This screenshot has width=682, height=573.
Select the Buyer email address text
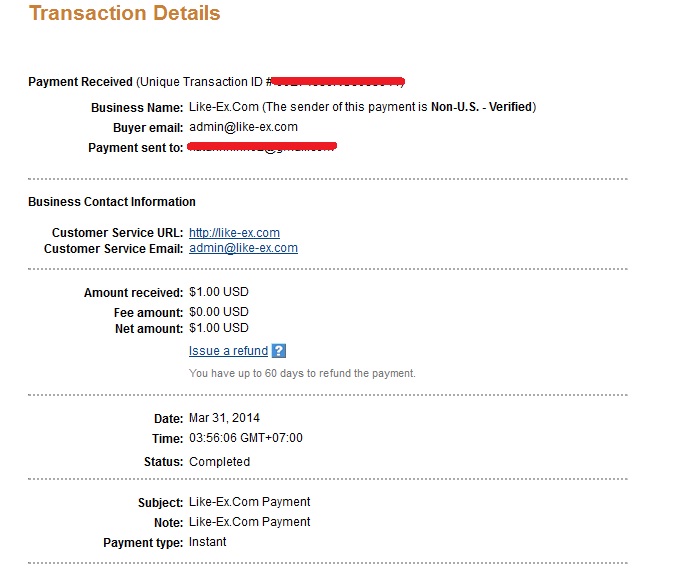[x=243, y=127]
